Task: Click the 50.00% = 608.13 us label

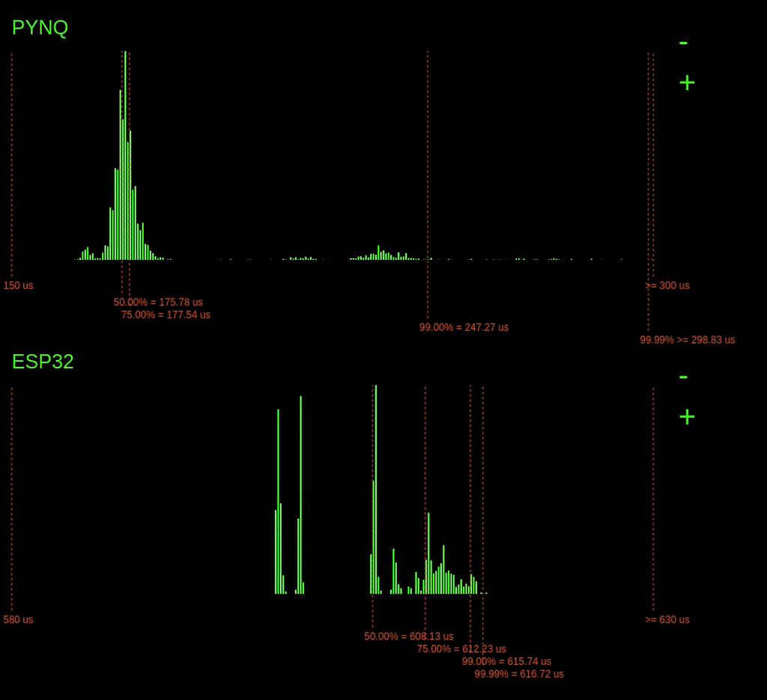Action: (x=408, y=636)
